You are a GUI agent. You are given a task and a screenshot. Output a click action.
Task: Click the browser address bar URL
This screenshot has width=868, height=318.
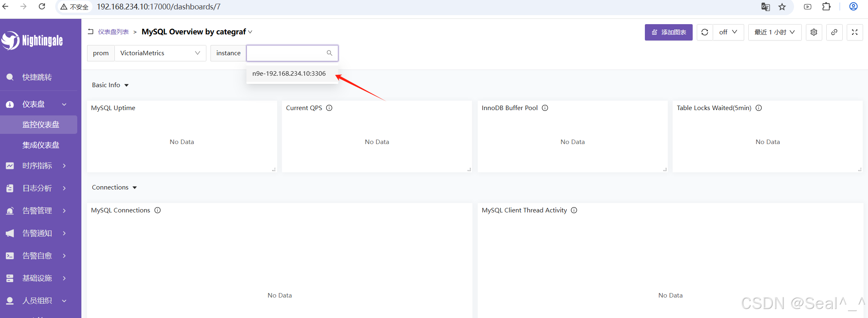click(159, 7)
